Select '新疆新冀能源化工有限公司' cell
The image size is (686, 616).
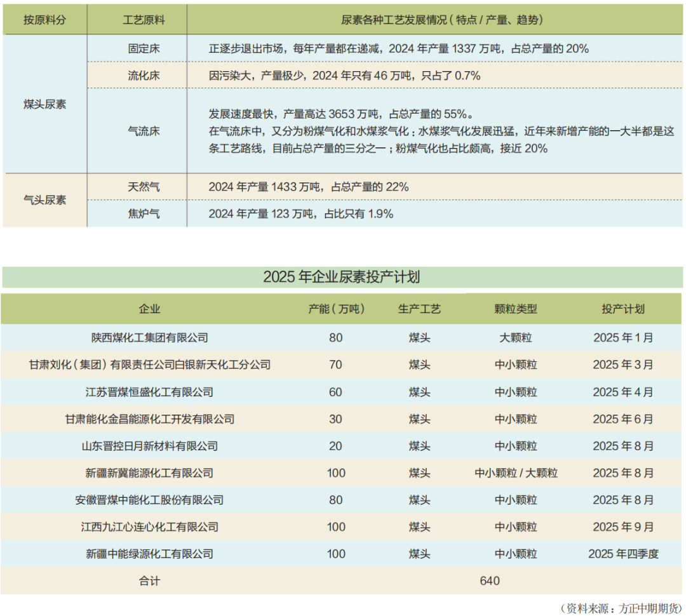coord(150,473)
